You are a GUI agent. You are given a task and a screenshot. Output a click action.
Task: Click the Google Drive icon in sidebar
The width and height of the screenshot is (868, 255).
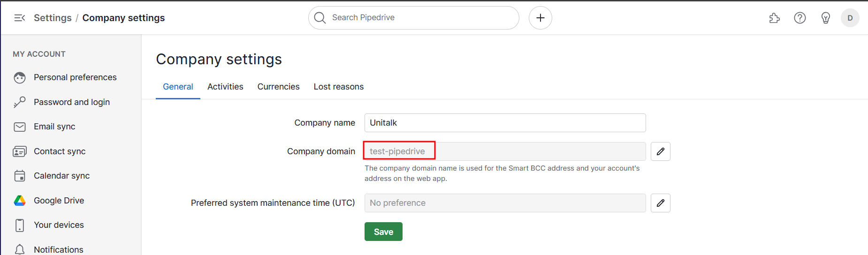tap(20, 201)
